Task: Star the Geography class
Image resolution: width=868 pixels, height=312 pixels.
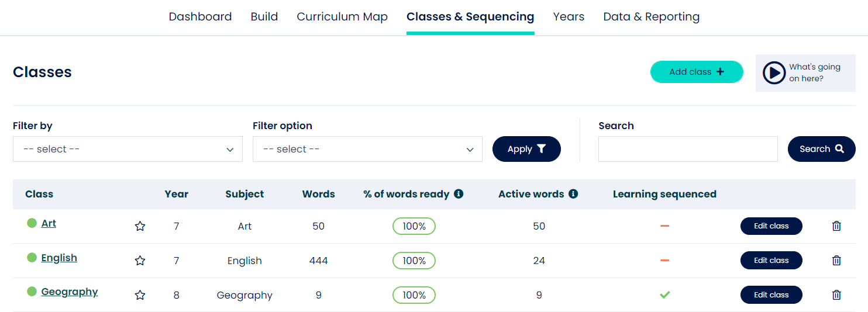Action: coord(140,295)
